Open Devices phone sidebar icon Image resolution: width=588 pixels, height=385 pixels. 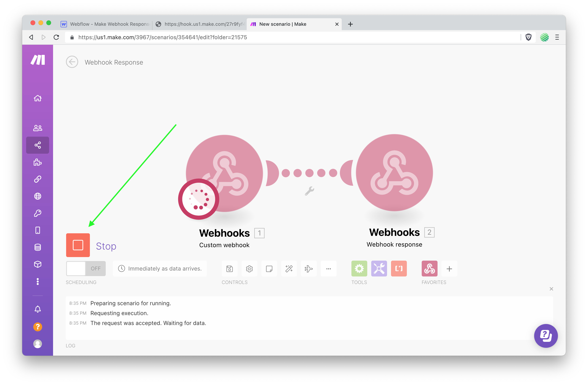[38, 230]
